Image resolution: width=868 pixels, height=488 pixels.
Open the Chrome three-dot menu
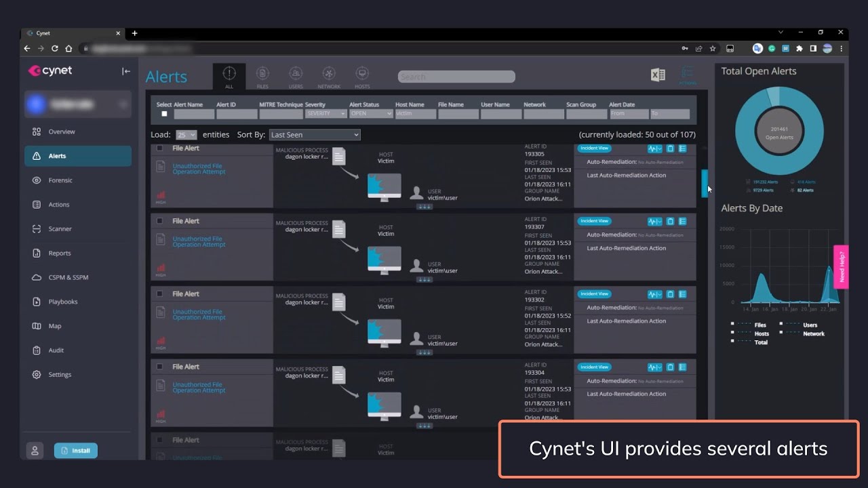click(842, 48)
